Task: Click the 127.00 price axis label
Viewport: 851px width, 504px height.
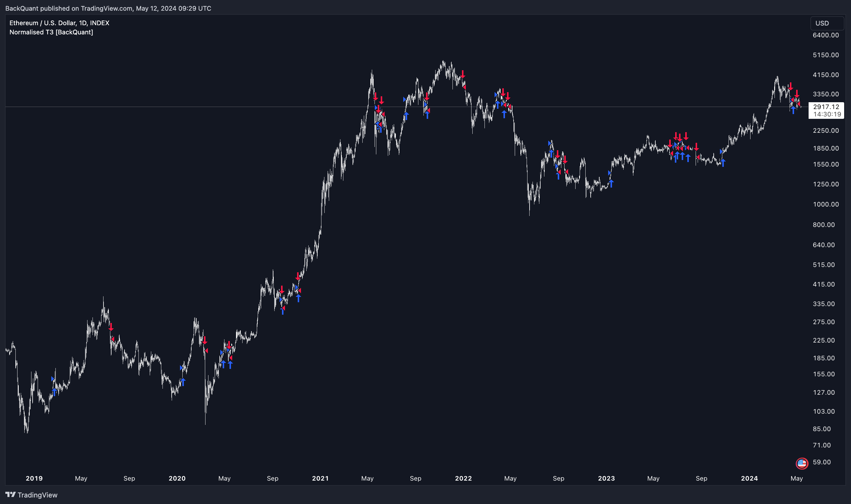Action: click(x=823, y=392)
